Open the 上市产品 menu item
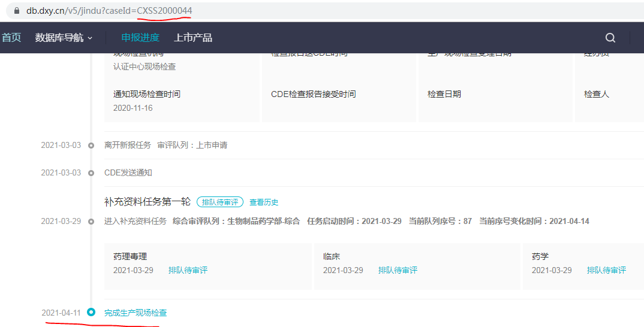This screenshot has height=327, width=644. pos(193,38)
